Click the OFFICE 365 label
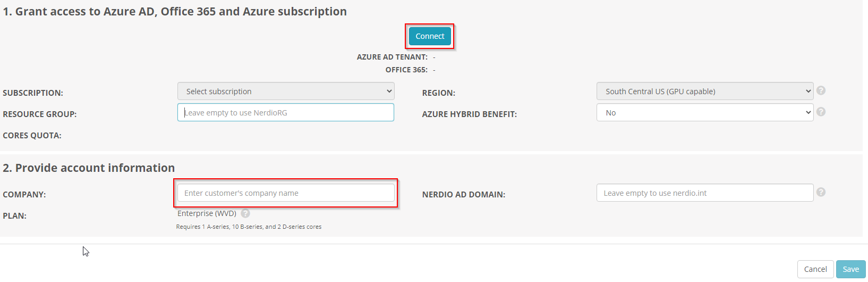The image size is (868, 282). click(406, 70)
